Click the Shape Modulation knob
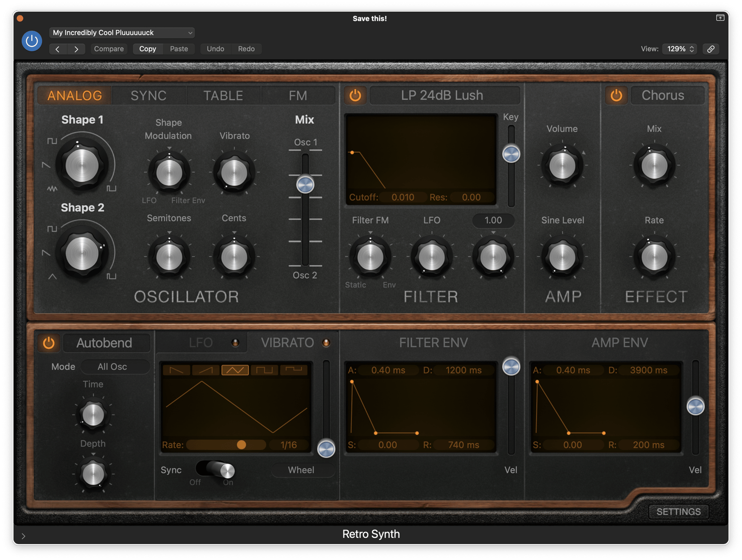Viewport: 742px width, 560px height. point(169,172)
